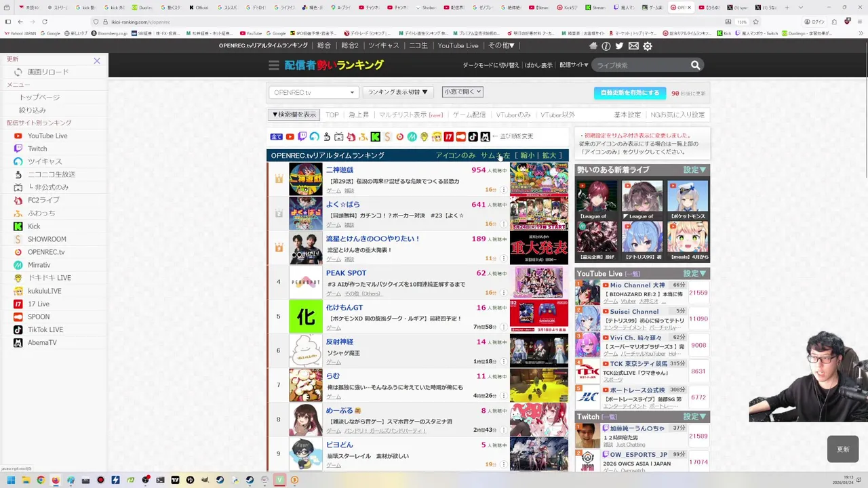Select TikTok icon in site filter row
This screenshot has height=488, width=868.
(473, 137)
